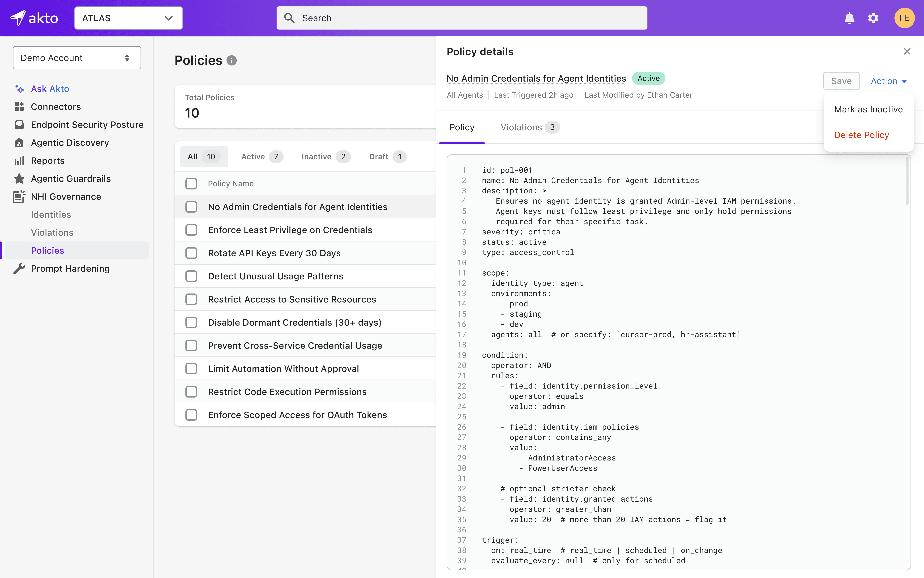Click the NHI Governance icon
The width and height of the screenshot is (924, 578).
19,197
